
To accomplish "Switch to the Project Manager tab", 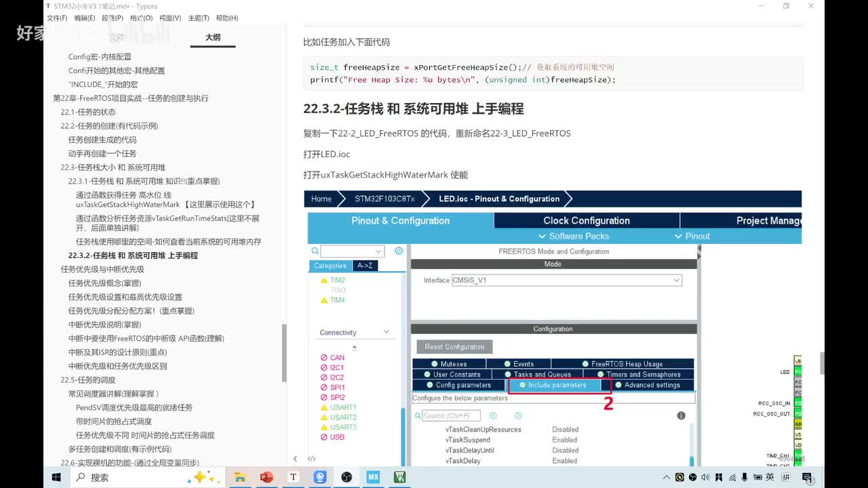I will (x=741, y=220).
